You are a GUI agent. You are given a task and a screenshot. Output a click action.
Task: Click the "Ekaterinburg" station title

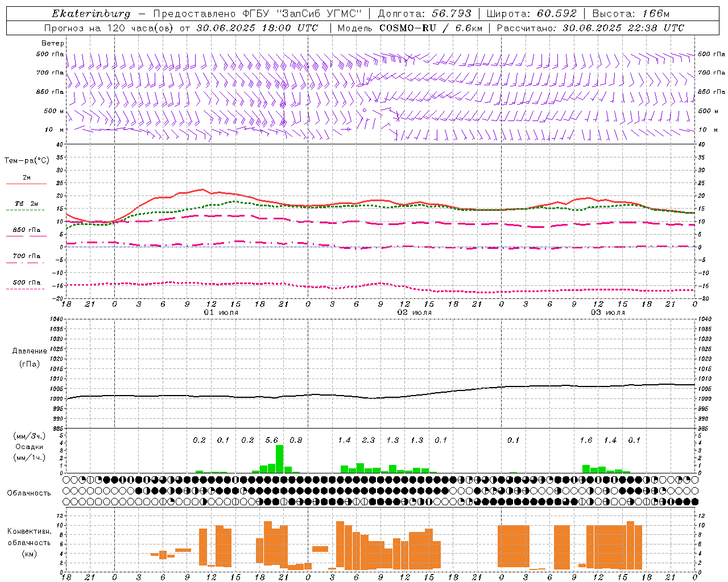tap(91, 14)
